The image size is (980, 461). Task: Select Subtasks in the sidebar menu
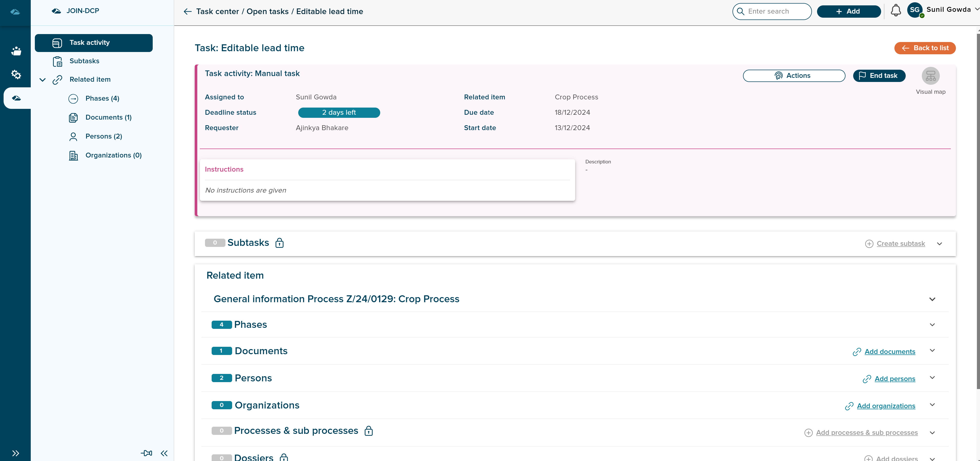point(84,61)
